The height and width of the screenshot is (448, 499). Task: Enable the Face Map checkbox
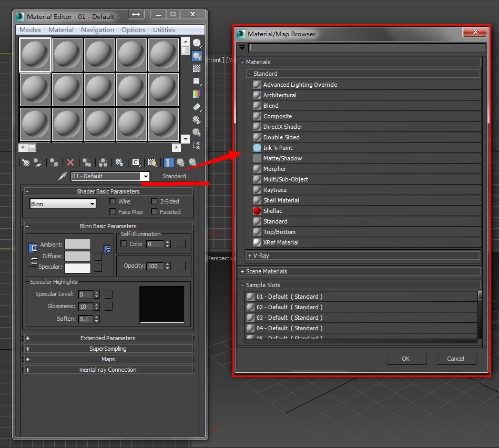(x=113, y=212)
